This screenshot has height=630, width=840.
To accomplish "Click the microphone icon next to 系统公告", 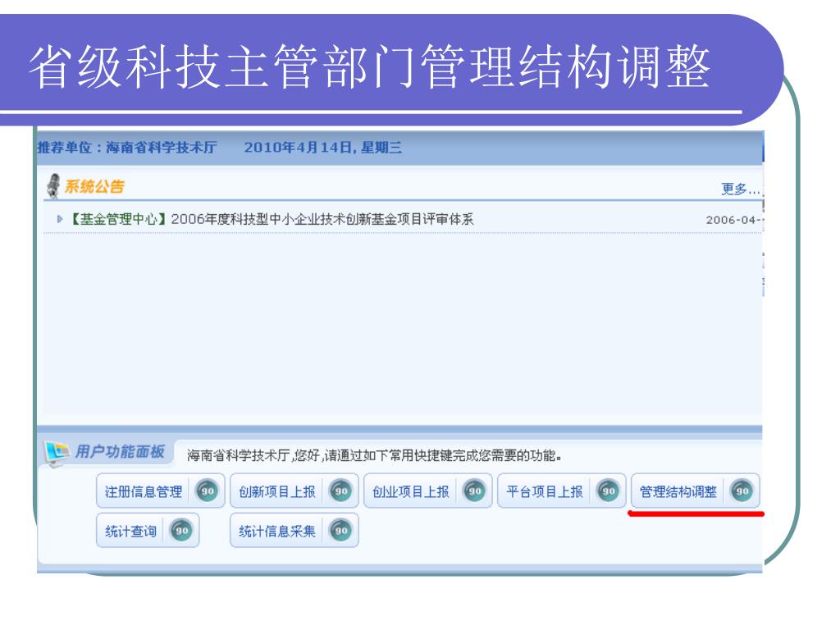I will coord(53,186).
